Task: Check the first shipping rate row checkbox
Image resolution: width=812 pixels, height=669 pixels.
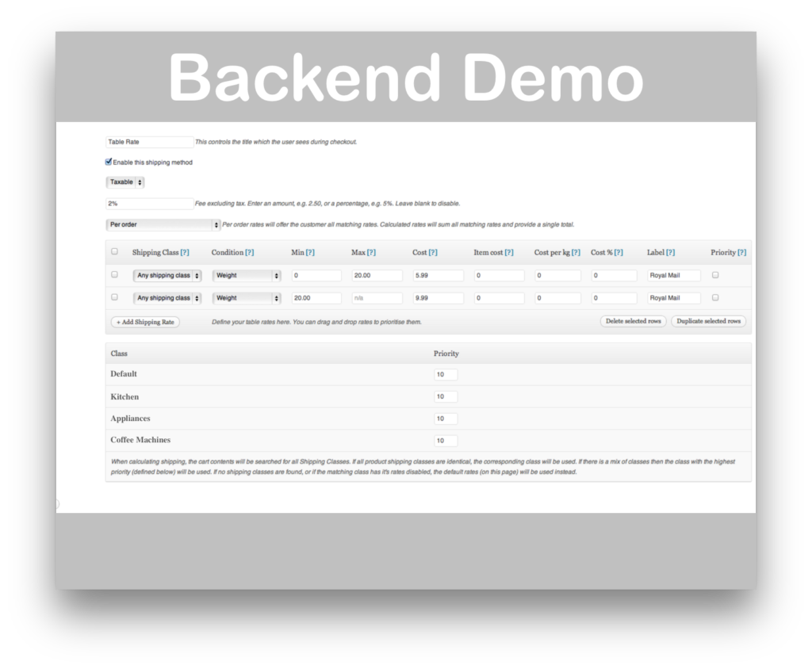Action: (113, 275)
